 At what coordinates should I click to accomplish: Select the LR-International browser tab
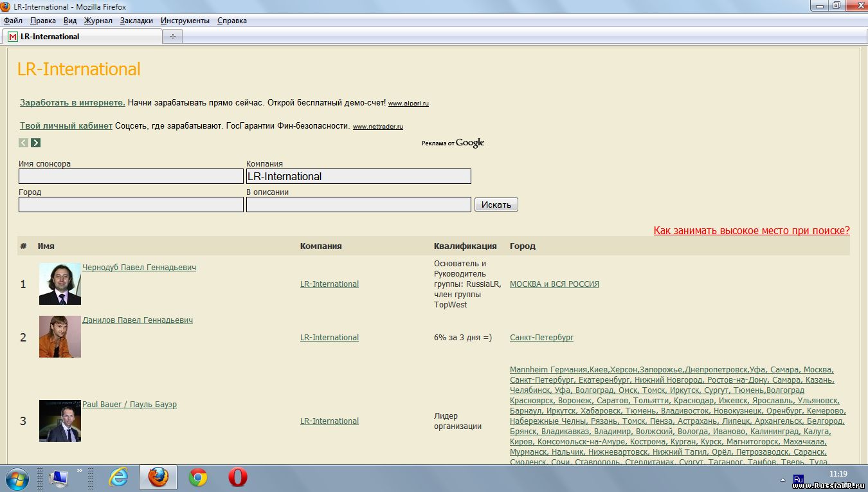[x=82, y=37]
